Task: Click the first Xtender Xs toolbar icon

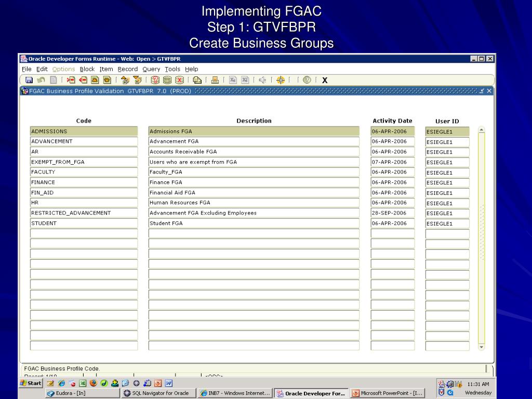Action: [233, 80]
